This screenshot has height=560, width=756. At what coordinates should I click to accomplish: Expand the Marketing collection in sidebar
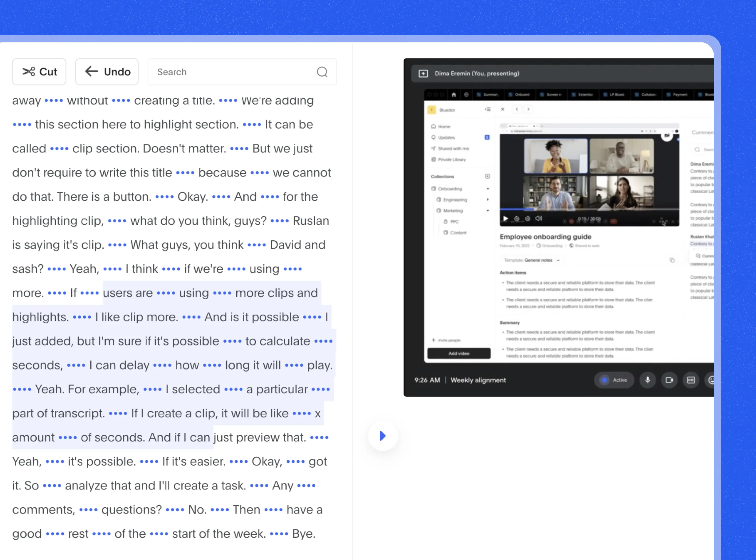pos(487,211)
